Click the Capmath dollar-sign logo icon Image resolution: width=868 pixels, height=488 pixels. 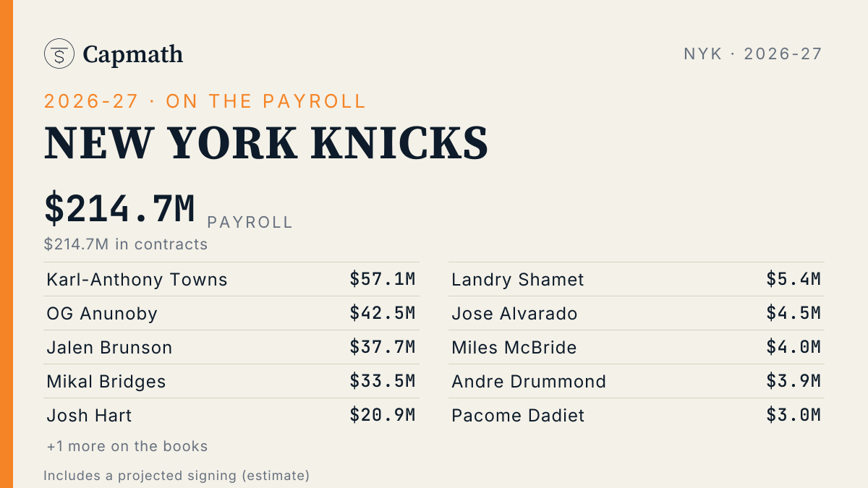(x=59, y=53)
